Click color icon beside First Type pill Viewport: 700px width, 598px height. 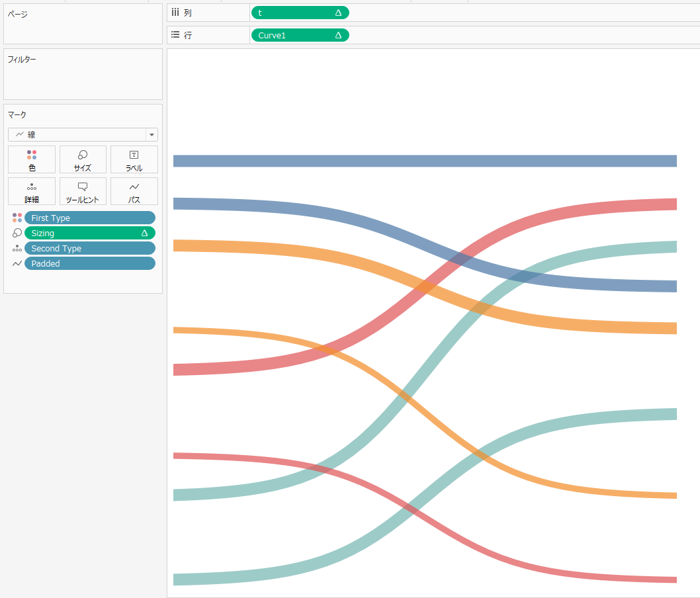(x=17, y=218)
